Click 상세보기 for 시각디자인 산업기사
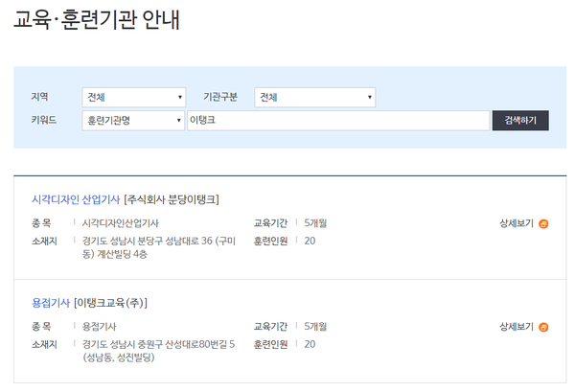Screen dimensions: 575x392 pyautogui.click(x=517, y=223)
